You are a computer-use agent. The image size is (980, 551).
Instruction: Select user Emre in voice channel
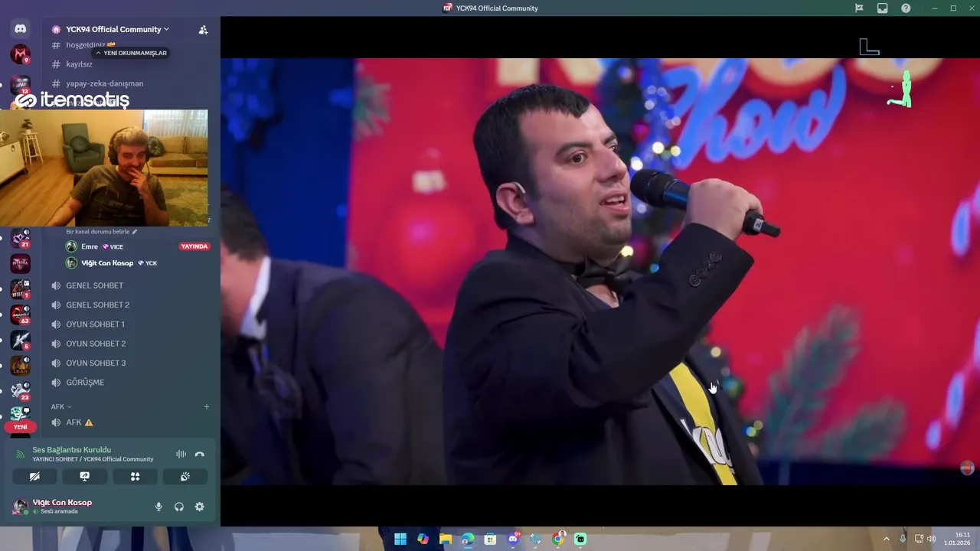click(90, 246)
